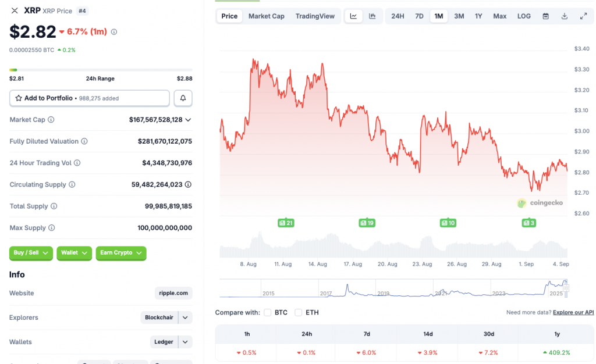Click the price alert bell icon
The image size is (596, 364).
(183, 98)
